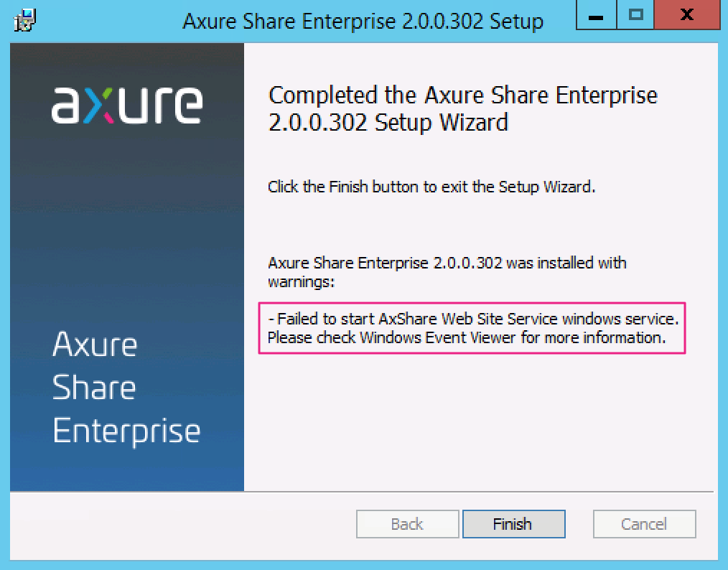This screenshot has height=570, width=728.
Task: Click the word 'Axure' in sidebar banner
Action: (95, 345)
